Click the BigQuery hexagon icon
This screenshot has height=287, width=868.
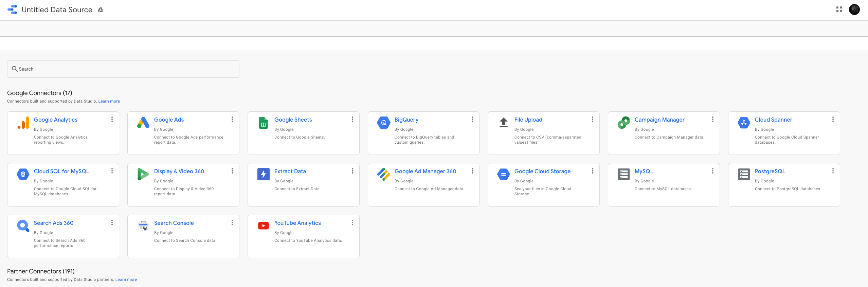click(384, 123)
